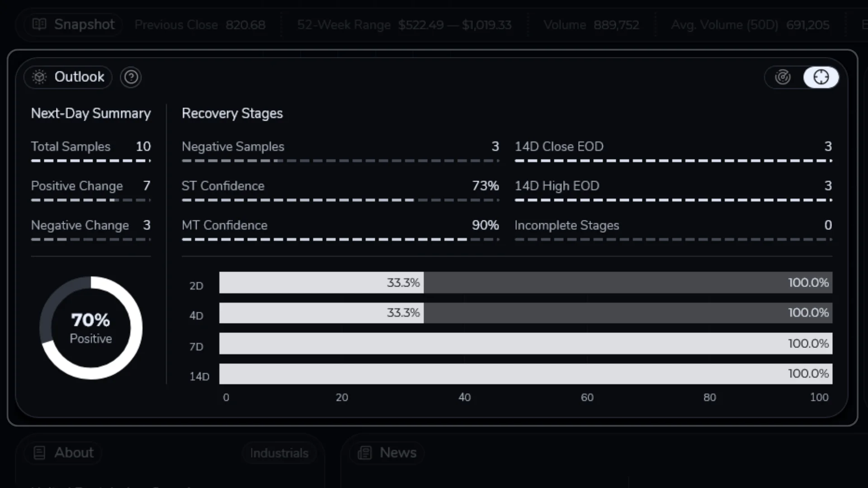Click the News newspaper icon
868x488 pixels.
point(364,452)
